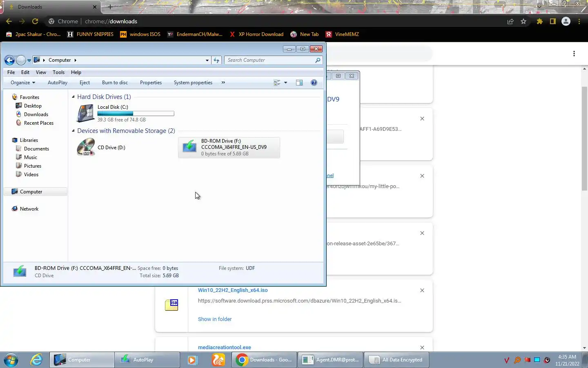Open recent pages dropdown arrow in Explorer
Screen dimensions: 588x368
coord(29,60)
